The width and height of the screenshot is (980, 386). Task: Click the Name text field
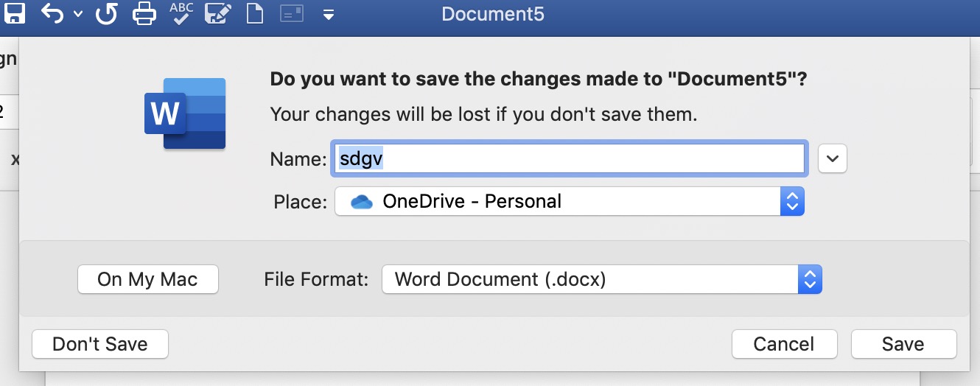[569, 158]
